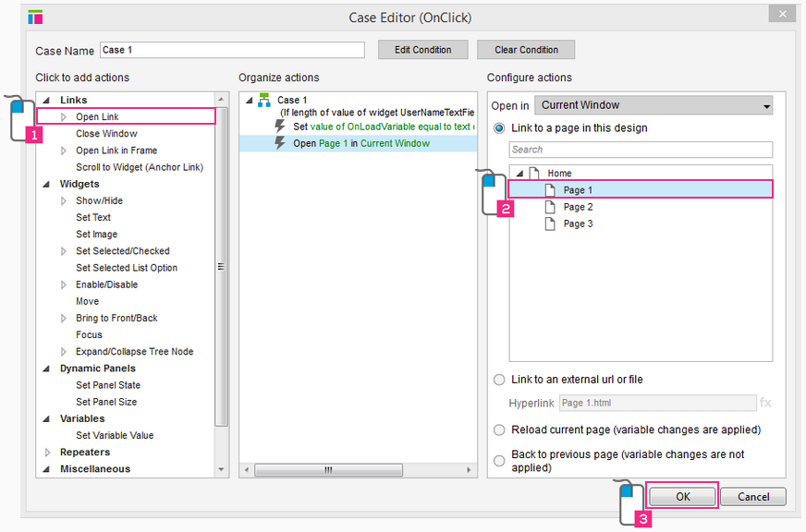806x532 pixels.
Task: Click the Case 1 tree icon
Action: pos(264,101)
